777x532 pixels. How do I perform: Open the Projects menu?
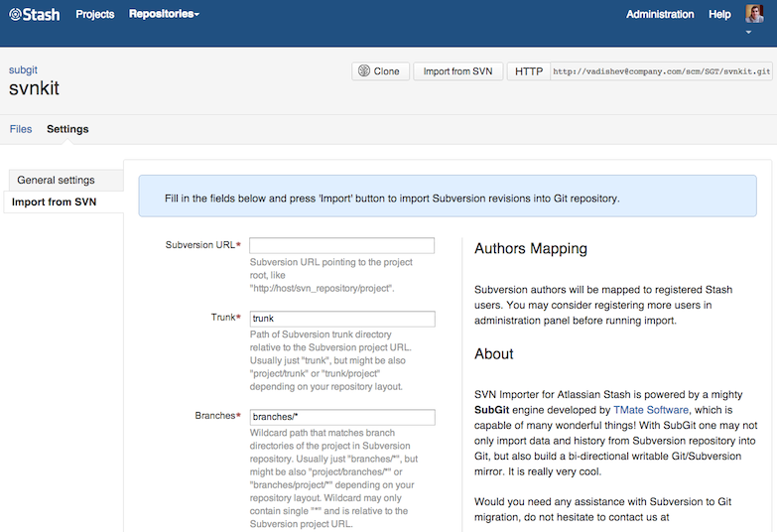coord(95,14)
